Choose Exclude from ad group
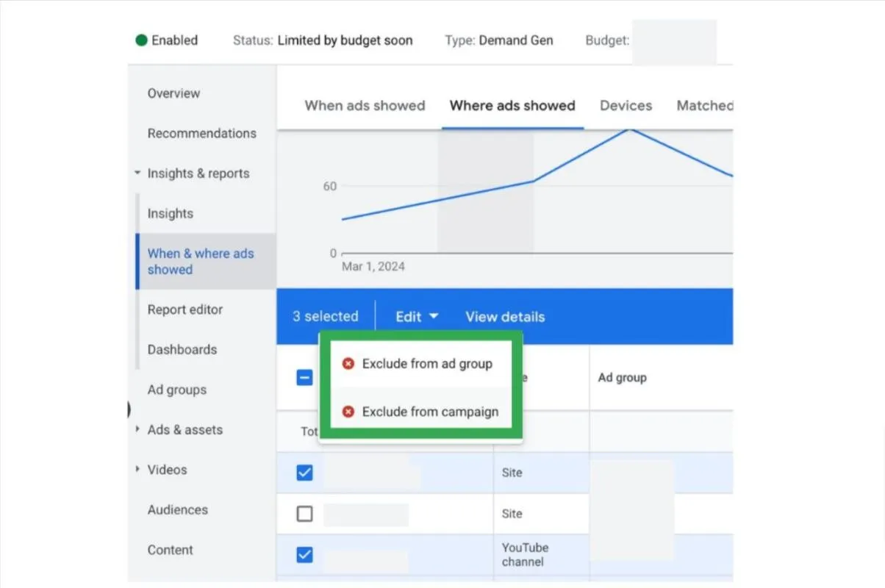The width and height of the screenshot is (885, 588). (x=420, y=364)
